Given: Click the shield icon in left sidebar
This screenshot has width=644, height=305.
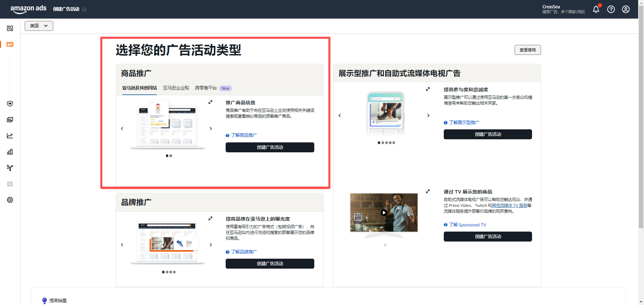Looking at the screenshot, I should click(x=10, y=104).
